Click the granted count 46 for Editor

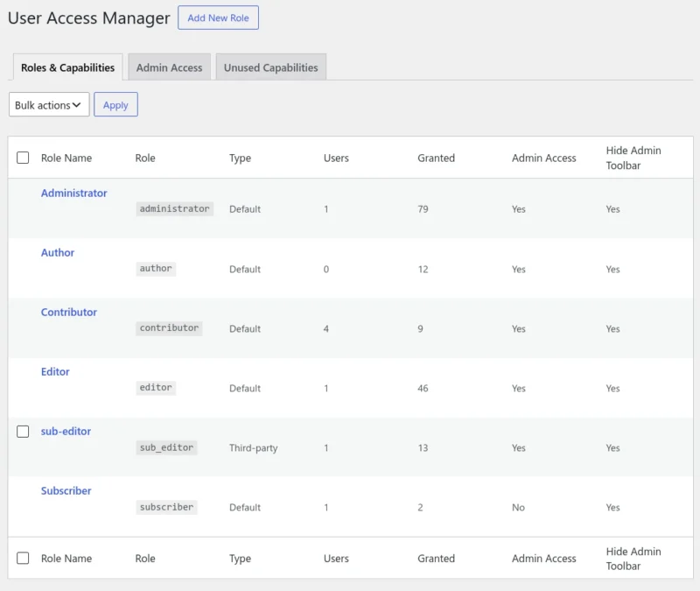(x=423, y=388)
